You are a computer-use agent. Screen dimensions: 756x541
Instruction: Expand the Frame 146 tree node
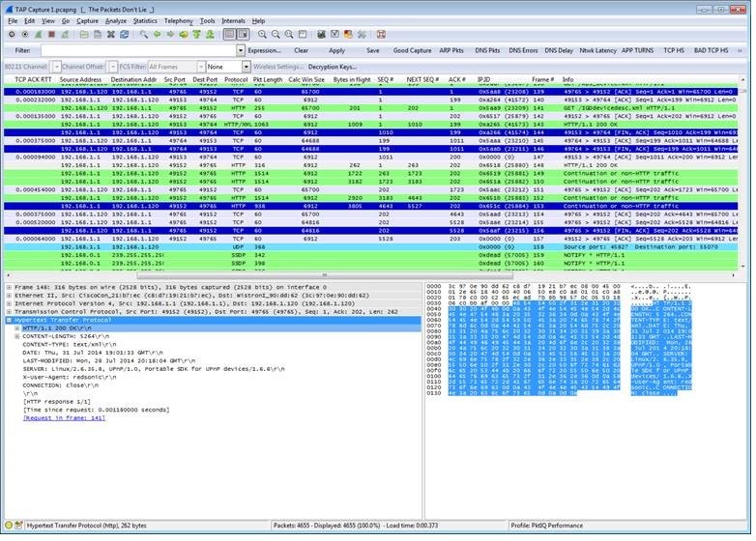[x=9, y=287]
